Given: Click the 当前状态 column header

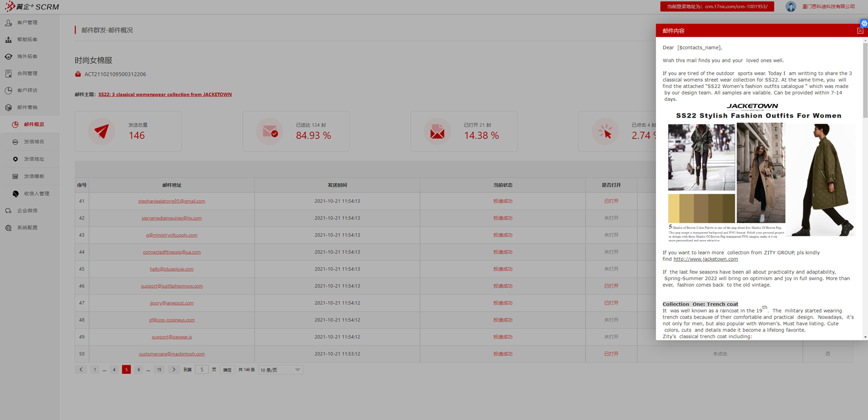Looking at the screenshot, I should [x=503, y=185].
